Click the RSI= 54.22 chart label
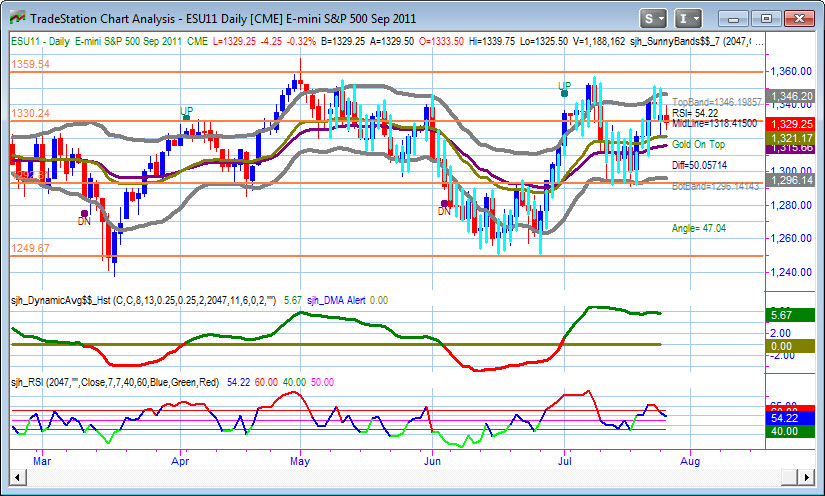The image size is (825, 496). tap(695, 113)
